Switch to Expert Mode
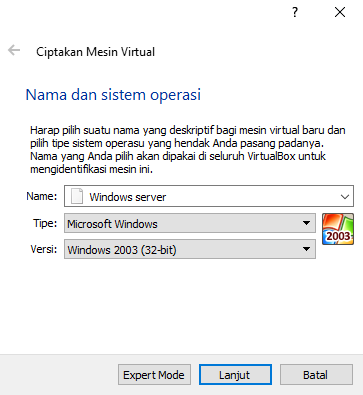 pyautogui.click(x=154, y=375)
